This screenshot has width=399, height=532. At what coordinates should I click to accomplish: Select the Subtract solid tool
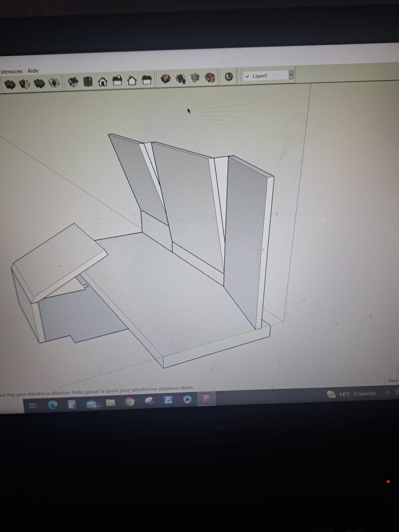(x=25, y=84)
